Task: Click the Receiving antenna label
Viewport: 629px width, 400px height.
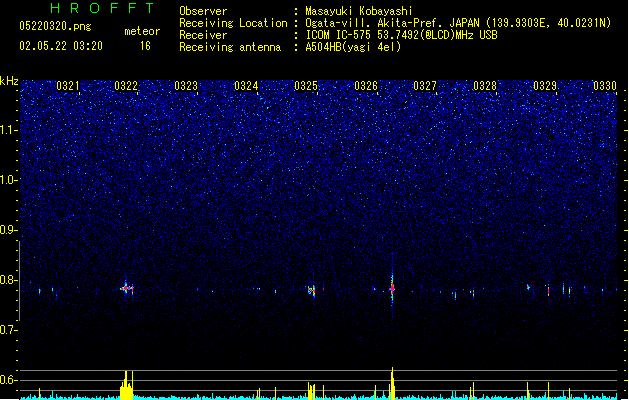Action: coord(230,47)
